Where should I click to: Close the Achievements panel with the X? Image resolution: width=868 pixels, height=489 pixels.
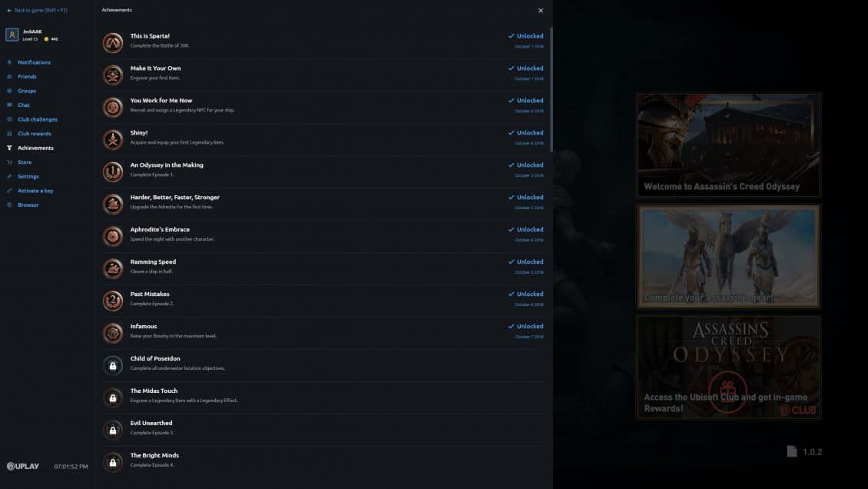pos(541,11)
